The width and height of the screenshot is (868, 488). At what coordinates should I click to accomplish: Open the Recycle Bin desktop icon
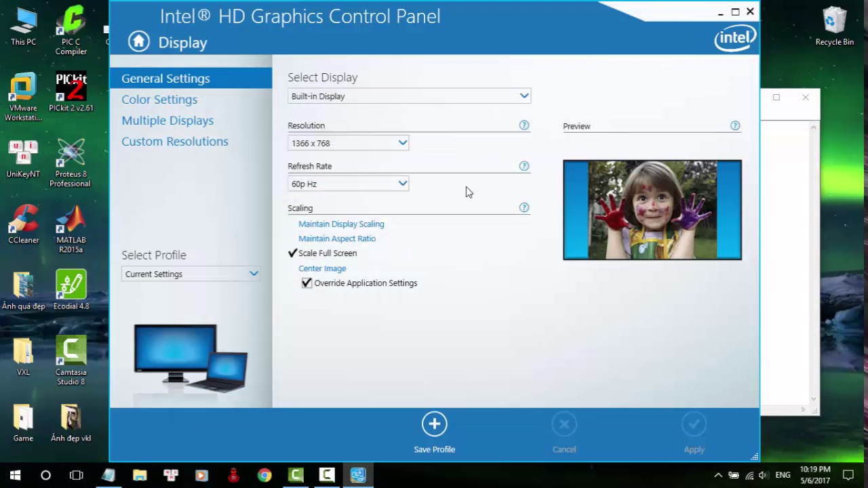(834, 27)
